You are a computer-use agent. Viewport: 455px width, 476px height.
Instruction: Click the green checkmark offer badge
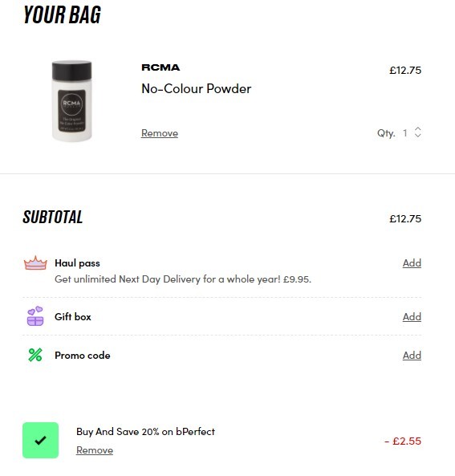pyautogui.click(x=40, y=440)
